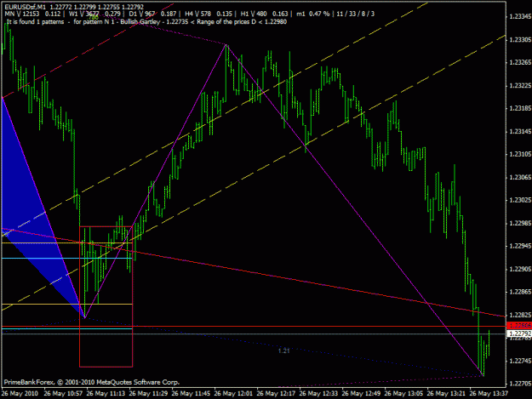Click the '26 May 12:17' time label
Screen dimensions: 532x399
click(x=276, y=394)
